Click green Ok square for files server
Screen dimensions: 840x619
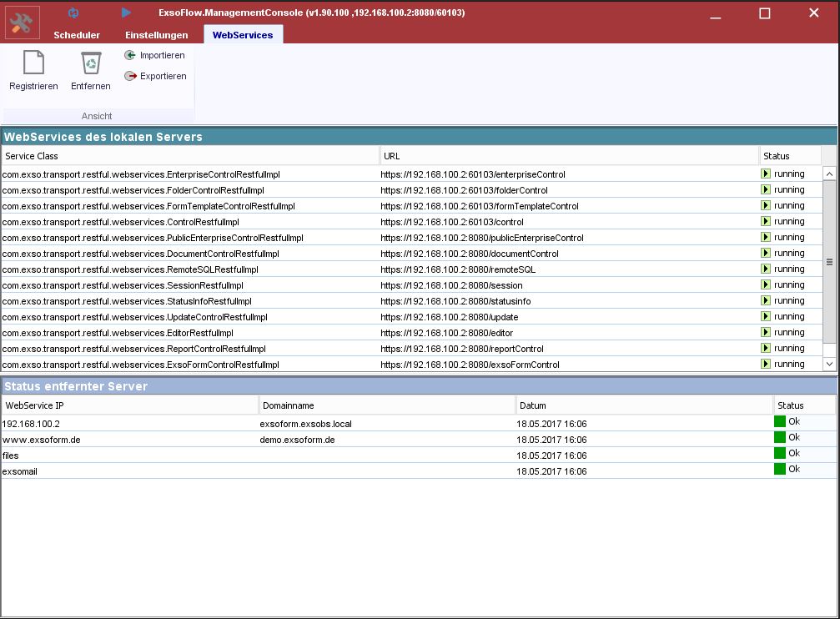coord(779,453)
